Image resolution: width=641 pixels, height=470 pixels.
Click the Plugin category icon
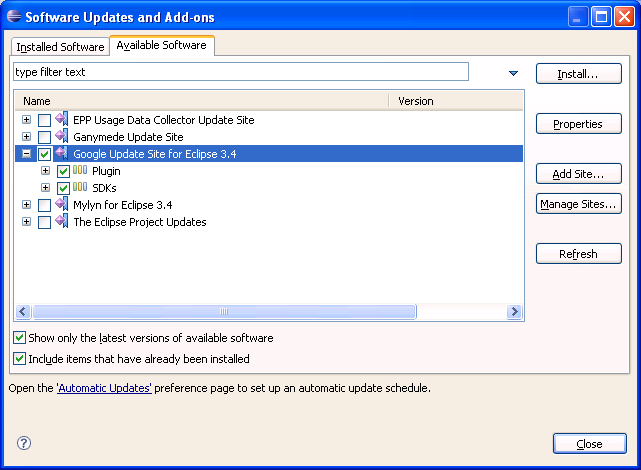pyautogui.click(x=80, y=171)
